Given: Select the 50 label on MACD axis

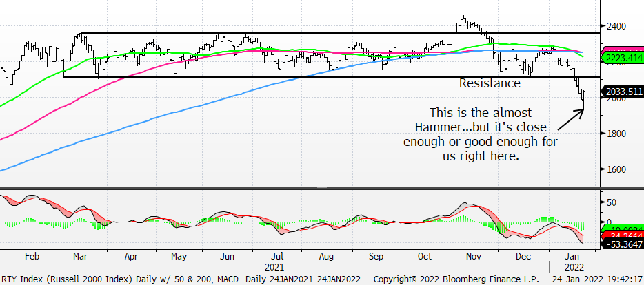Looking at the screenshot, I should coord(612,202).
